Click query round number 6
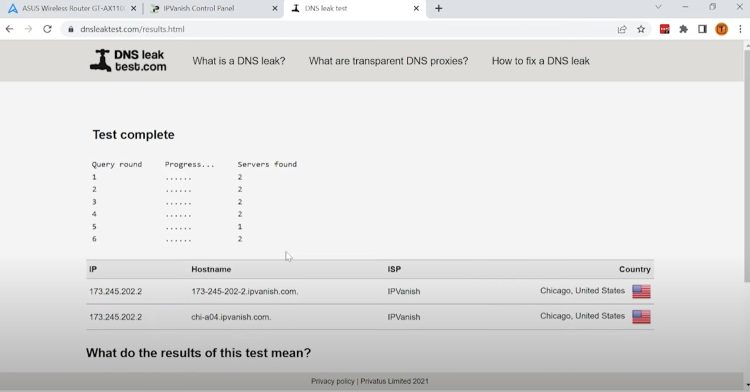 94,239
